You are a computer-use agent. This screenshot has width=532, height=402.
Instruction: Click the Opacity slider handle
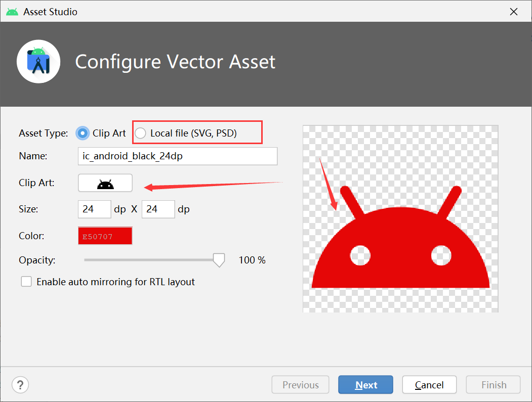point(219,260)
